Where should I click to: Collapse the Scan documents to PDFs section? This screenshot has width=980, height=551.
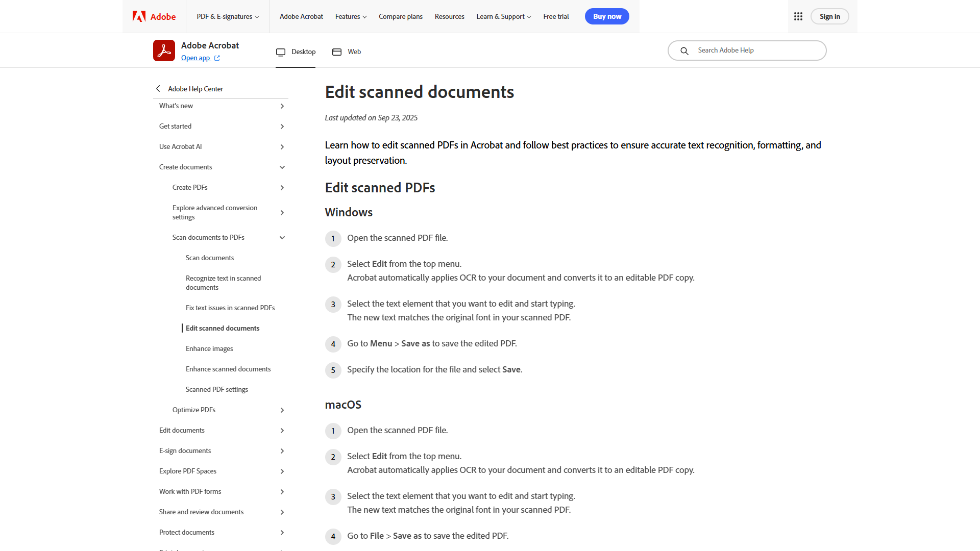click(282, 237)
